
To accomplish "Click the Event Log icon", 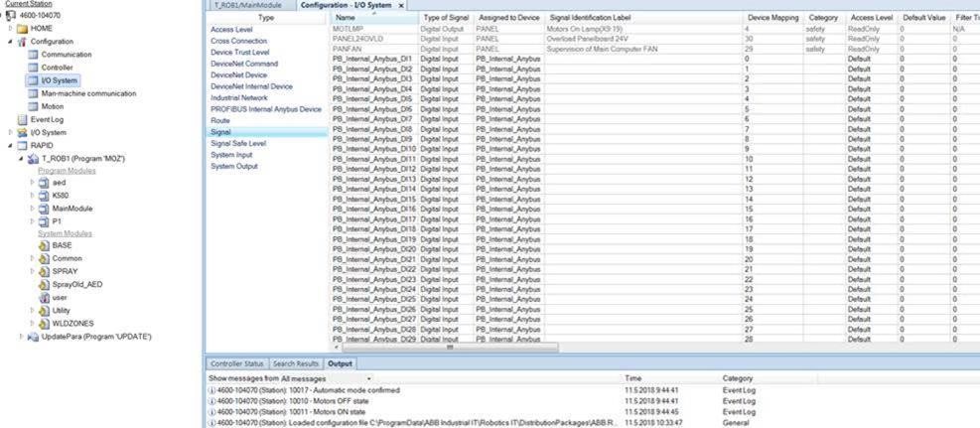I will [22, 119].
